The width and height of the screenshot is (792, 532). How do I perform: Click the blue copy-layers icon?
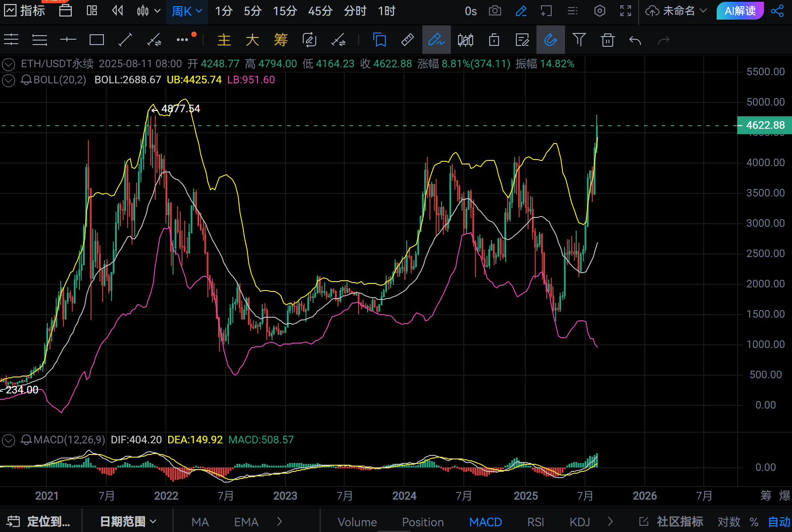coord(379,40)
